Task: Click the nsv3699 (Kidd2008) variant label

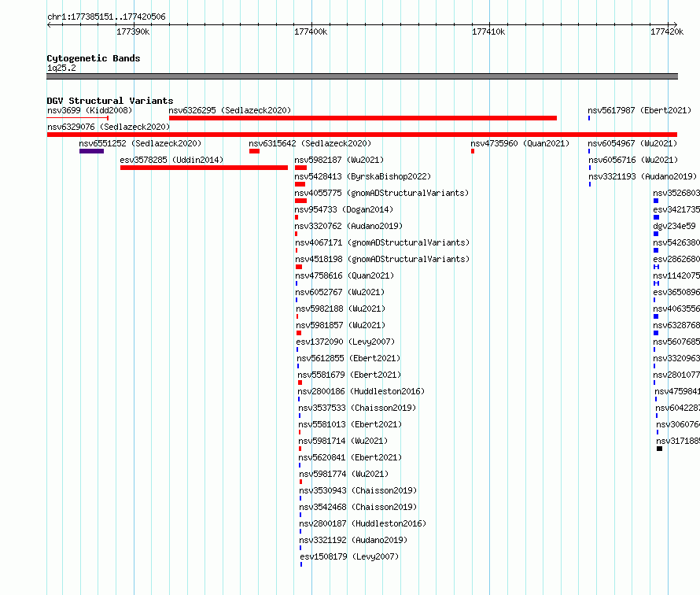Action: pyautogui.click(x=90, y=110)
